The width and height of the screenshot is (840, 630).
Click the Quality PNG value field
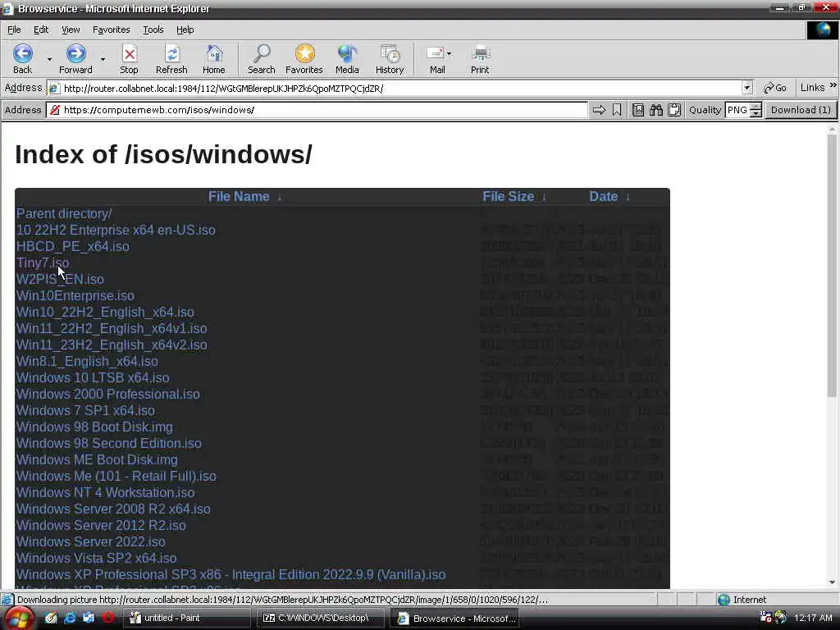[737, 110]
